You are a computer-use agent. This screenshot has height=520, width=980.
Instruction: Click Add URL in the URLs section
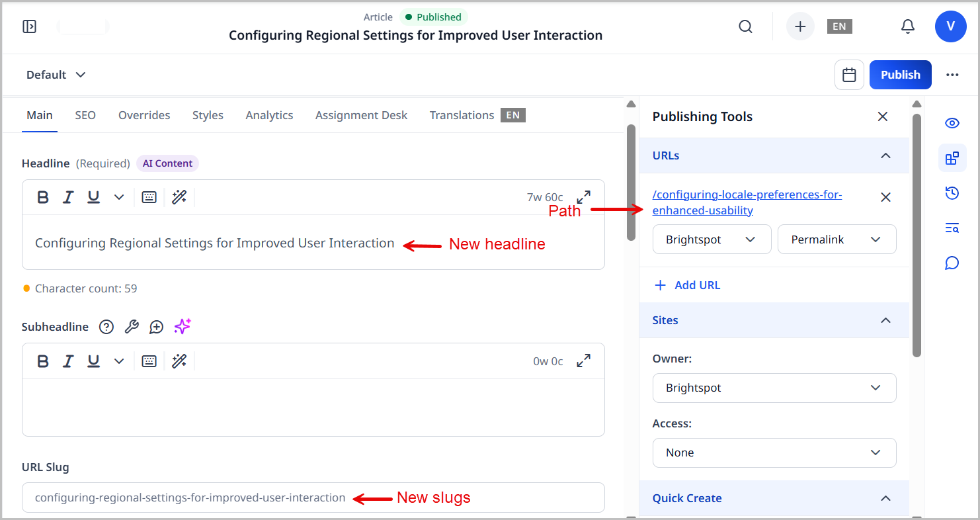coord(687,284)
